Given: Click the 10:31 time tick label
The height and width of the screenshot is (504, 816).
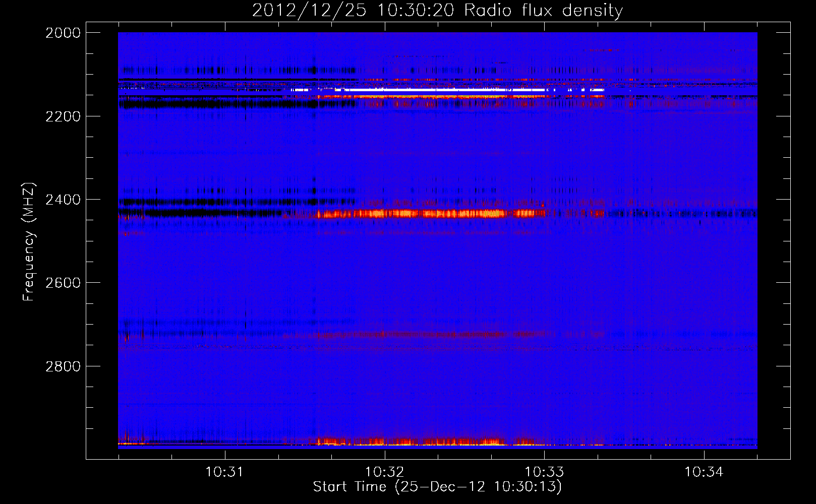Looking at the screenshot, I should tap(224, 472).
